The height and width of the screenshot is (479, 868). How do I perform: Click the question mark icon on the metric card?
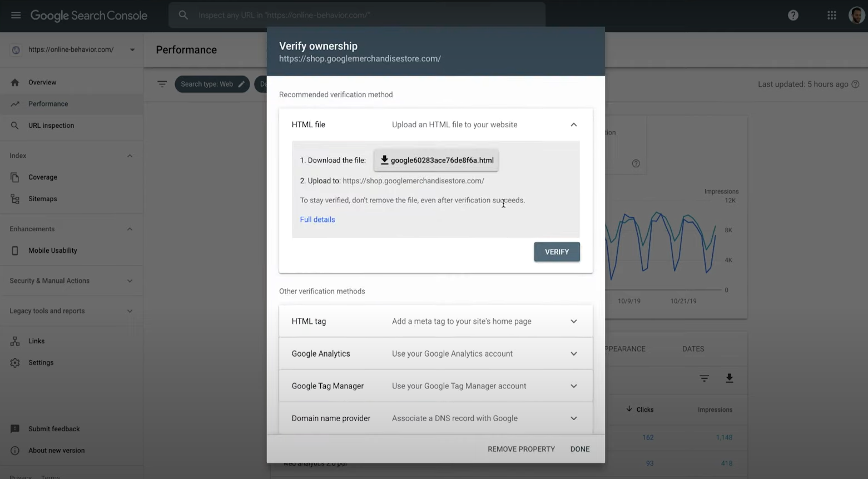(636, 163)
